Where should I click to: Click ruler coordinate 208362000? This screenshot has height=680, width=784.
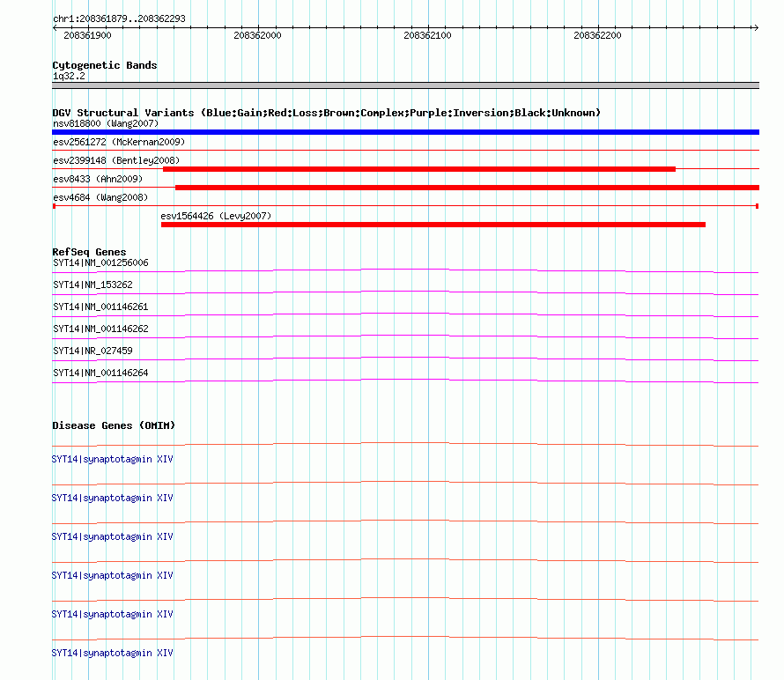click(x=257, y=35)
